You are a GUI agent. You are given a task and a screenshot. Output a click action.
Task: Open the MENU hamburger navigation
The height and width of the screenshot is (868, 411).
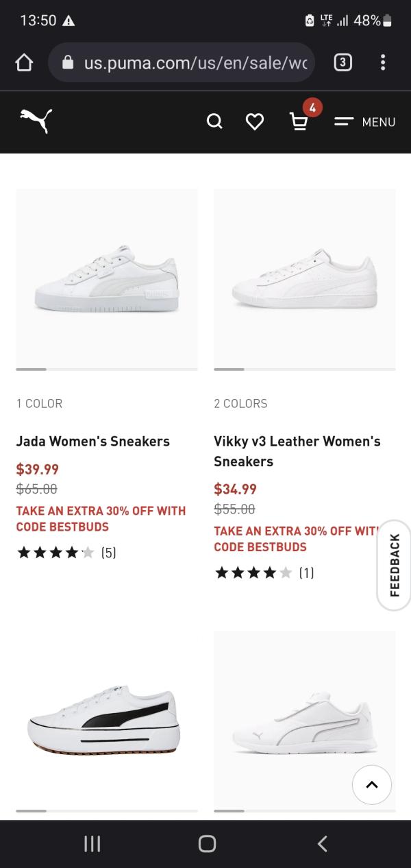pos(365,121)
